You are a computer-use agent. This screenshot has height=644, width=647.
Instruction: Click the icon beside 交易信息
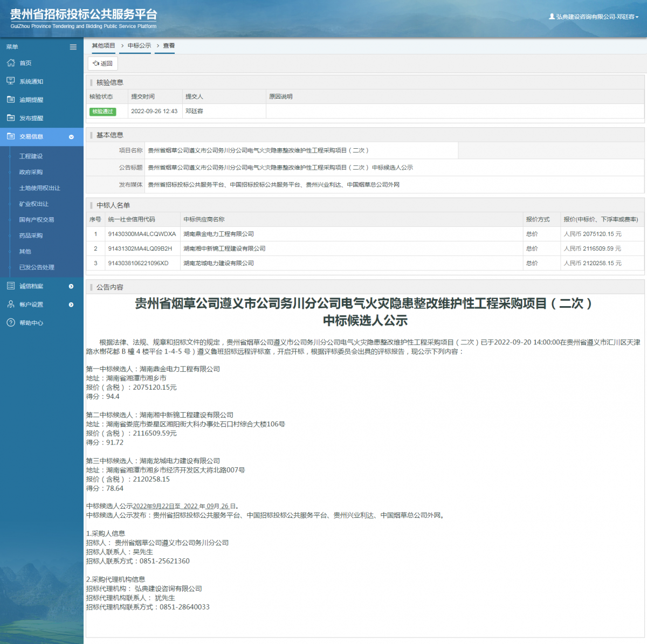coord(11,136)
